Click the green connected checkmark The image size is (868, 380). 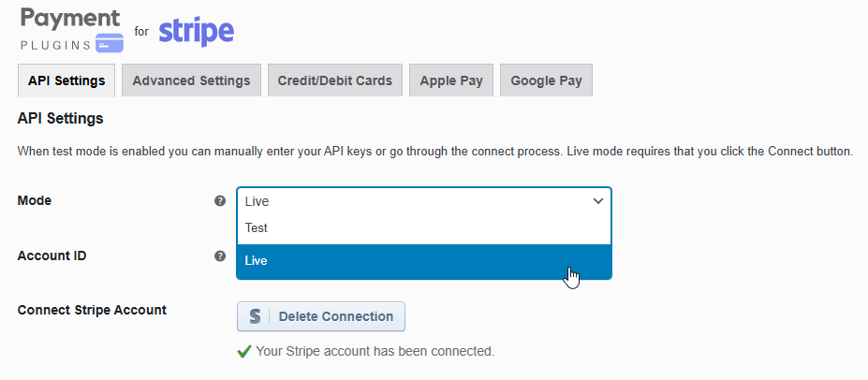pos(244,352)
